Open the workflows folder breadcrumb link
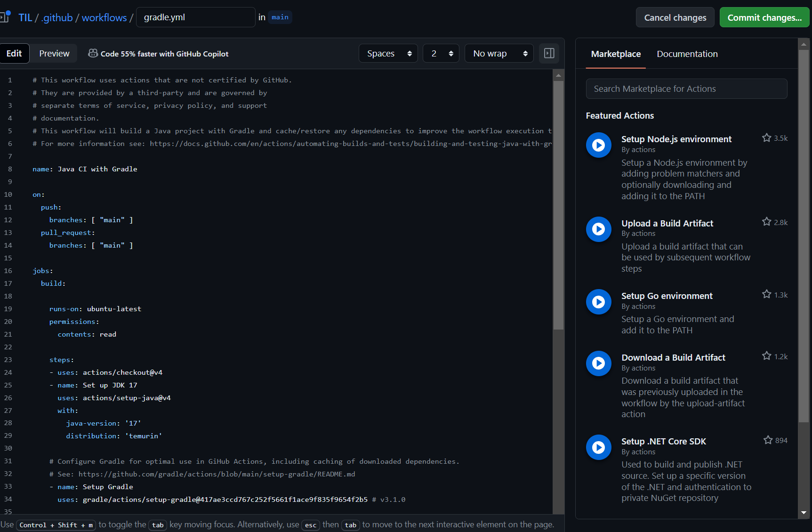This screenshot has width=812, height=532. point(104,17)
